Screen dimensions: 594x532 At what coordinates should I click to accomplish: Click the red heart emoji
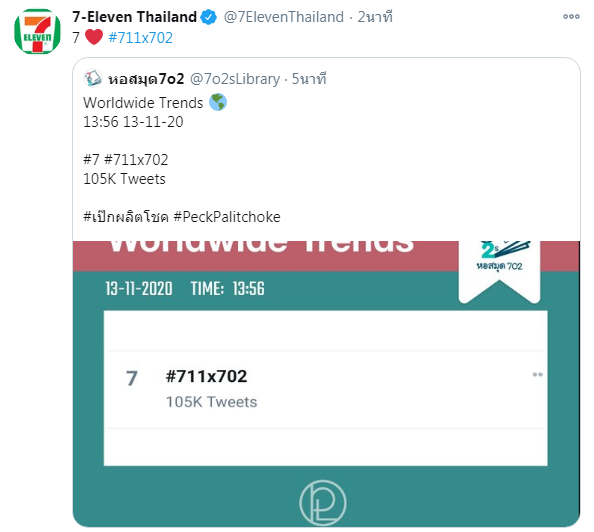94,37
